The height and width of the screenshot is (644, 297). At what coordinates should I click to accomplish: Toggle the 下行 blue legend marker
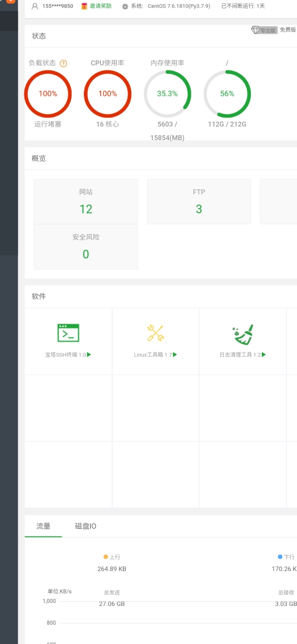[x=280, y=557]
